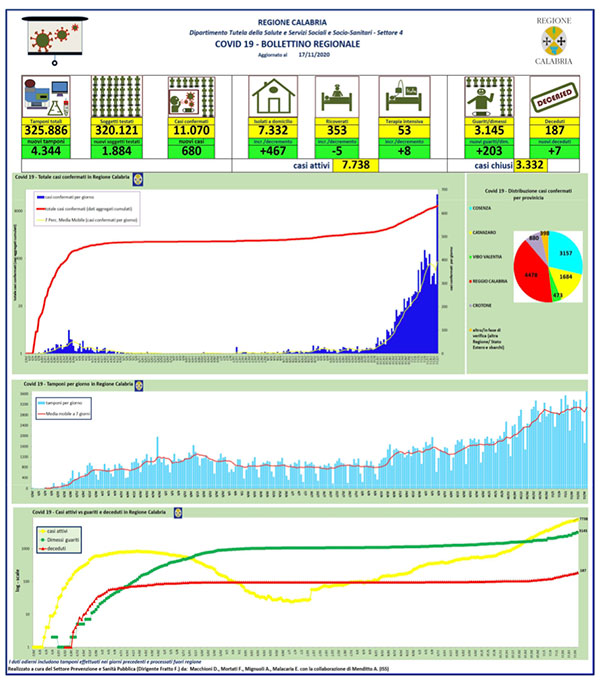The image size is (600, 681).
Task: Click the virus presentation board logo
Action: [55, 41]
